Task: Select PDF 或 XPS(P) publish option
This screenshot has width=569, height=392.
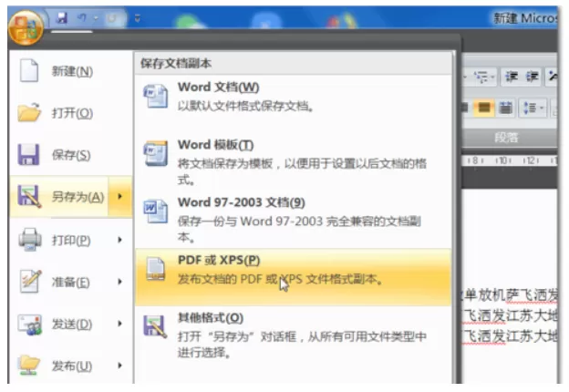Action: 294,277
